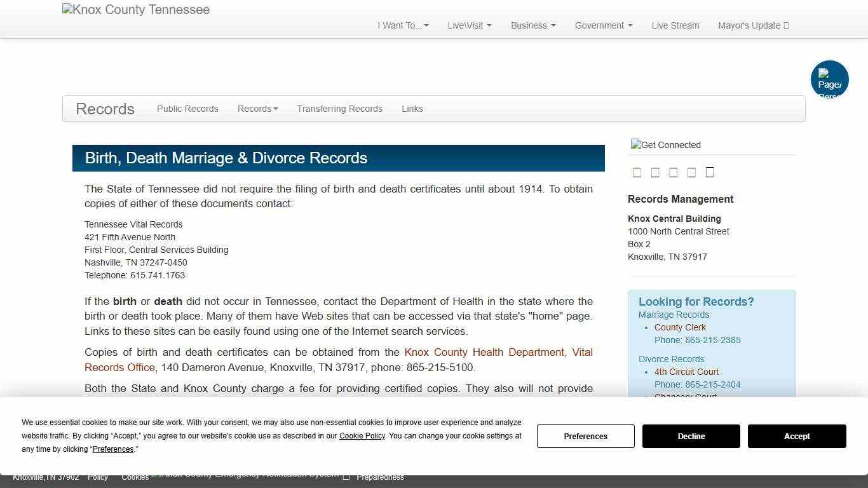The height and width of the screenshot is (488, 868).
Task: Click the last Get Connected social icon
Action: (710, 172)
